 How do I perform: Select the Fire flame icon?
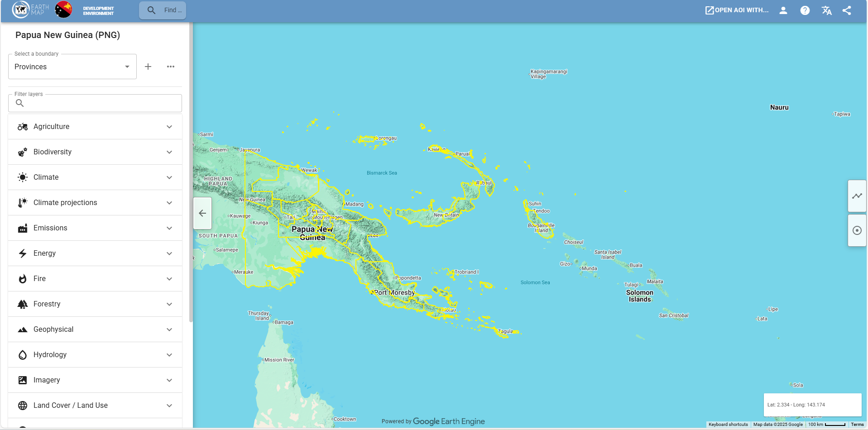pos(22,279)
